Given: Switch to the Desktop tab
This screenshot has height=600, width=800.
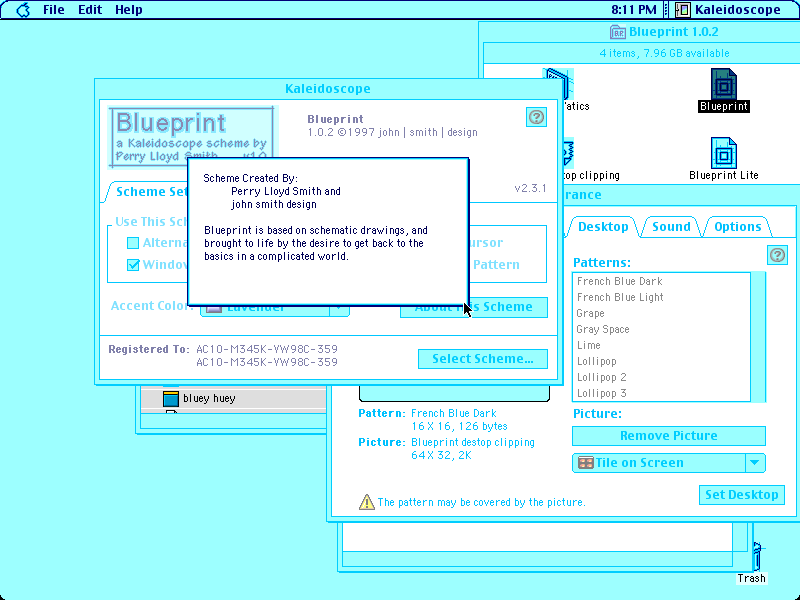Looking at the screenshot, I should pyautogui.click(x=603, y=227).
